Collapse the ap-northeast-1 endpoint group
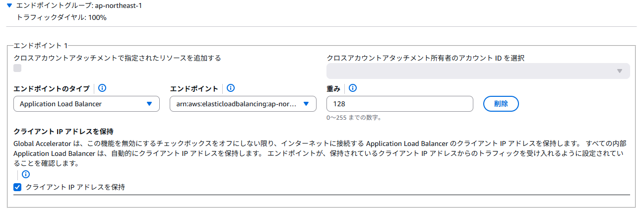The image size is (644, 212). point(9,6)
